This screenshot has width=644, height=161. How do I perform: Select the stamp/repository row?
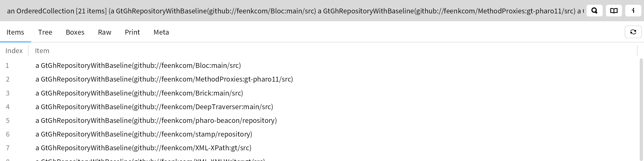coord(319,134)
